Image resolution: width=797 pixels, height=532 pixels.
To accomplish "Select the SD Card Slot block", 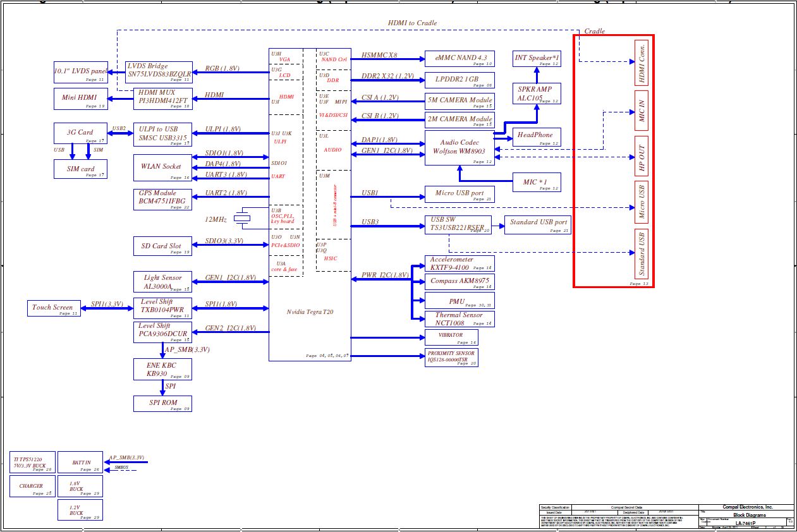I will (x=162, y=246).
